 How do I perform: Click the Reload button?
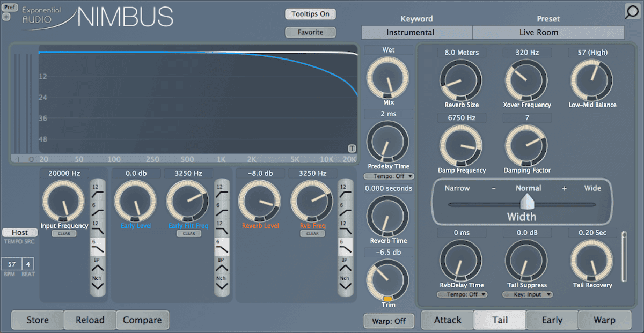pyautogui.click(x=90, y=320)
